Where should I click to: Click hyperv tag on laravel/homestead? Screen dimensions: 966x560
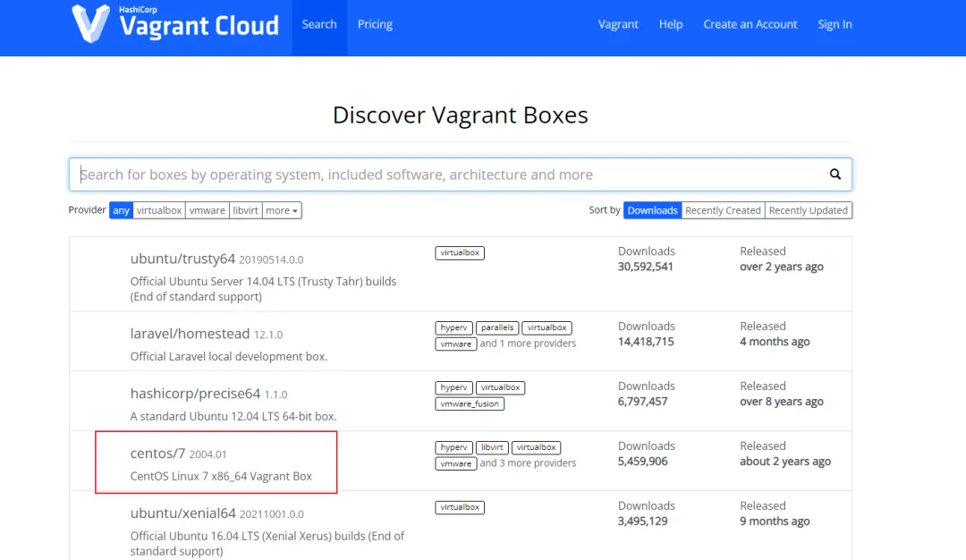453,327
